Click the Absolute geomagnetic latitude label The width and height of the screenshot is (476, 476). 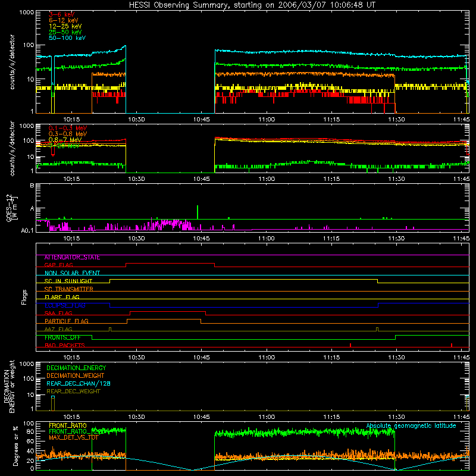click(411, 426)
